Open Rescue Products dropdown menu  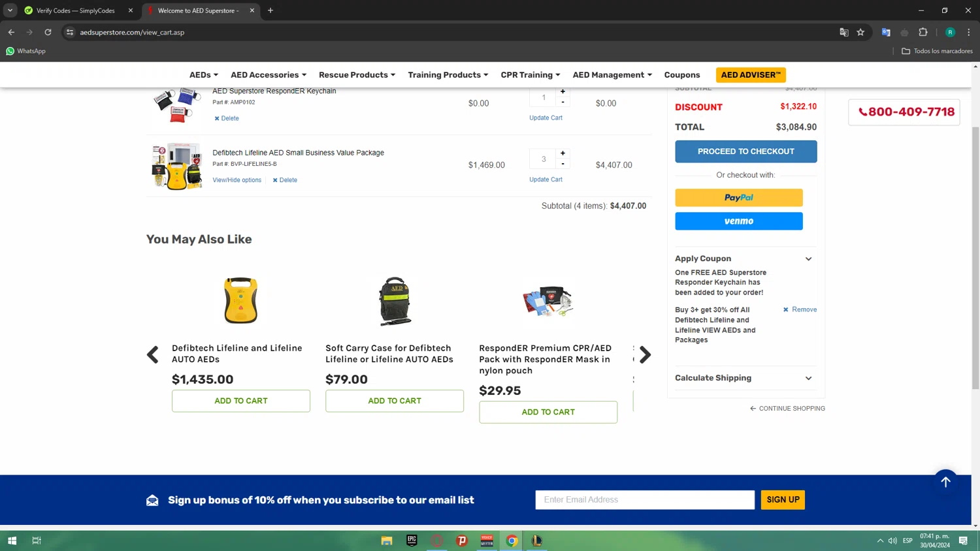click(357, 75)
